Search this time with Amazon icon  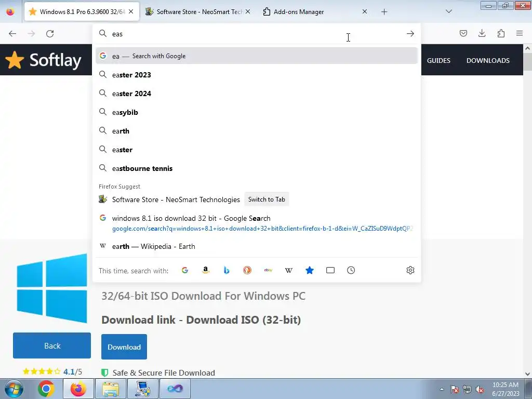206,270
